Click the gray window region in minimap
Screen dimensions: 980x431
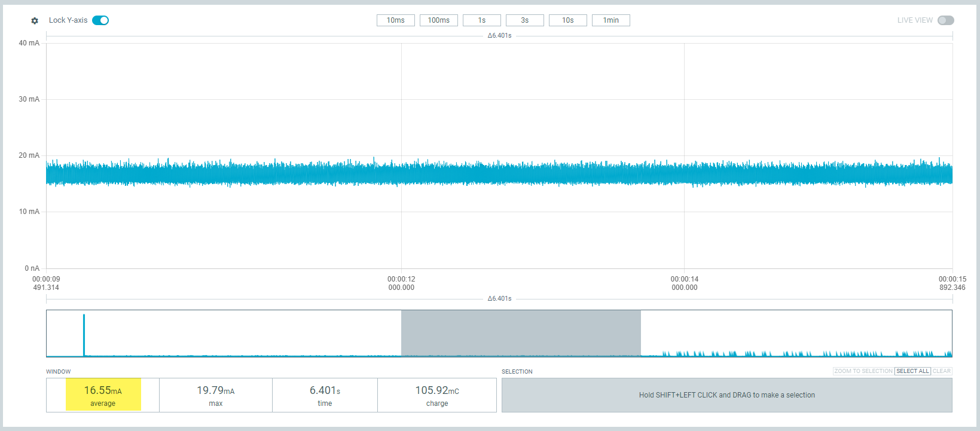[520, 332]
